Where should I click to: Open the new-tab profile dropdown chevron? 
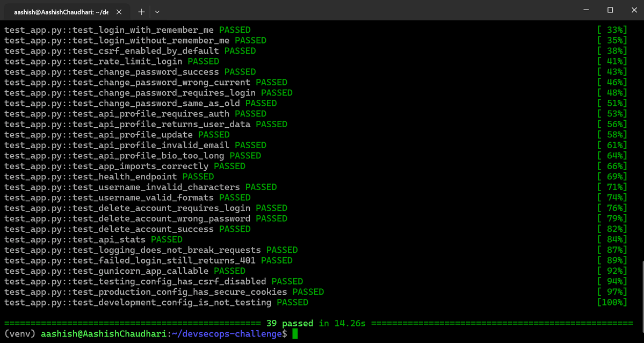[x=157, y=12]
